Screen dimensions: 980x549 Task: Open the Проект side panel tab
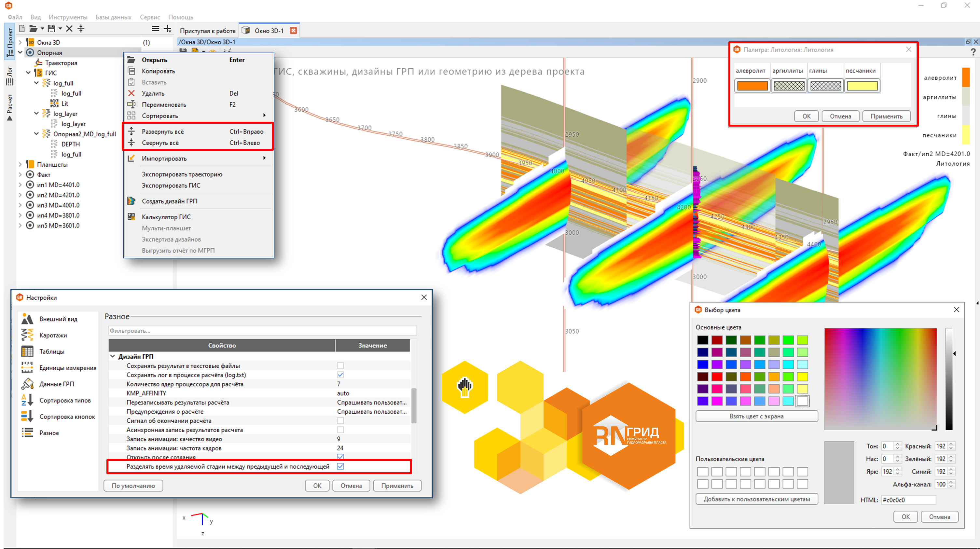(9, 42)
